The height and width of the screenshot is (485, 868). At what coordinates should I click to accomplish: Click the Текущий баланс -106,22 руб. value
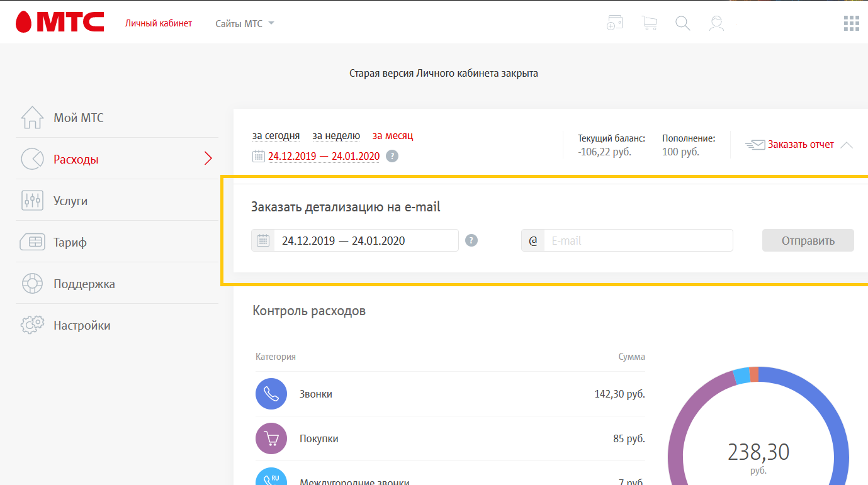[x=604, y=152]
